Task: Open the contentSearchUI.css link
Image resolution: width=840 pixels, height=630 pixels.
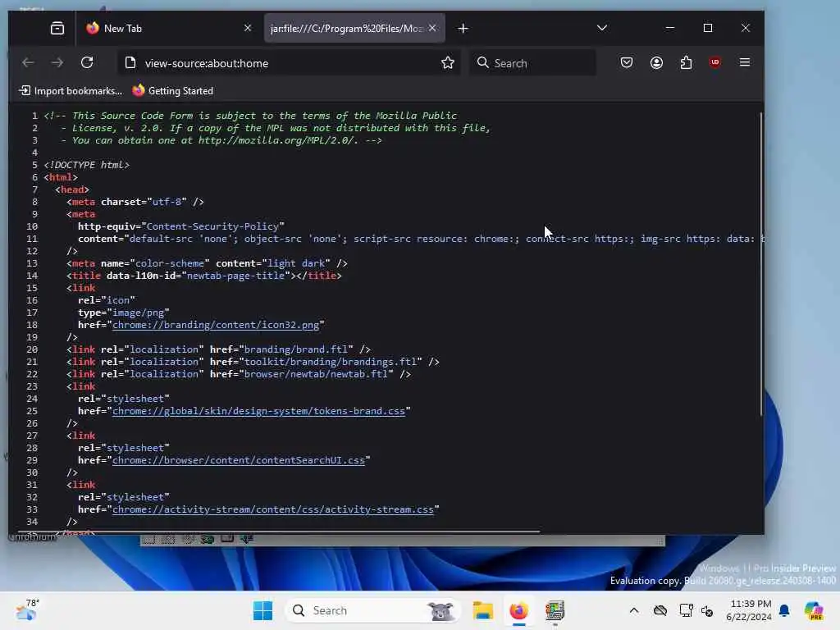Action: (239, 460)
